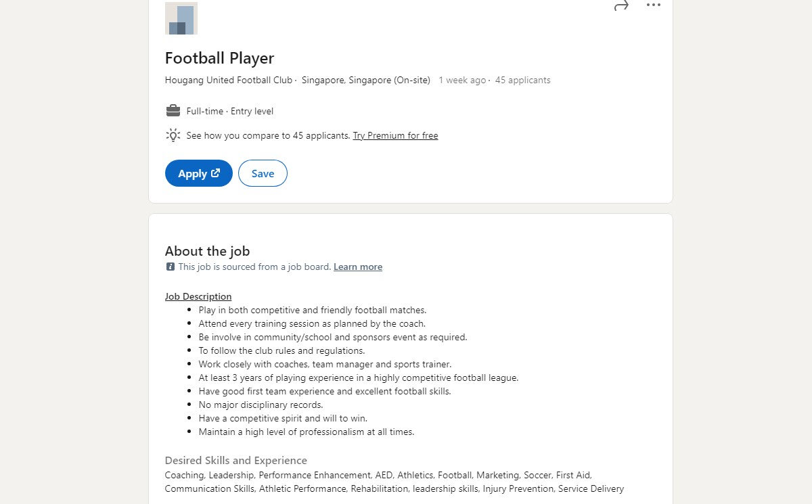
Task: Click the About the job heading
Action: coord(207,251)
